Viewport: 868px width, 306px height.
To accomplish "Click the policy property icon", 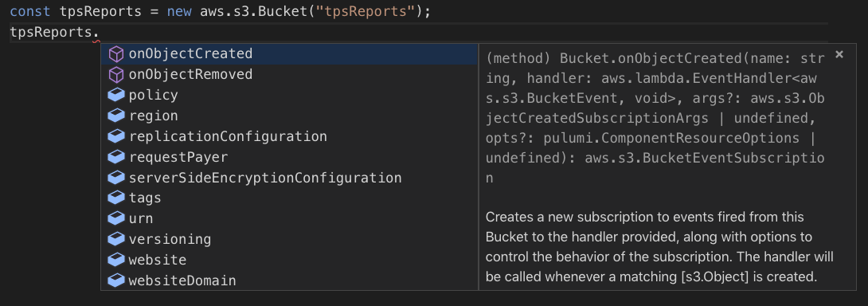I will click(x=115, y=95).
